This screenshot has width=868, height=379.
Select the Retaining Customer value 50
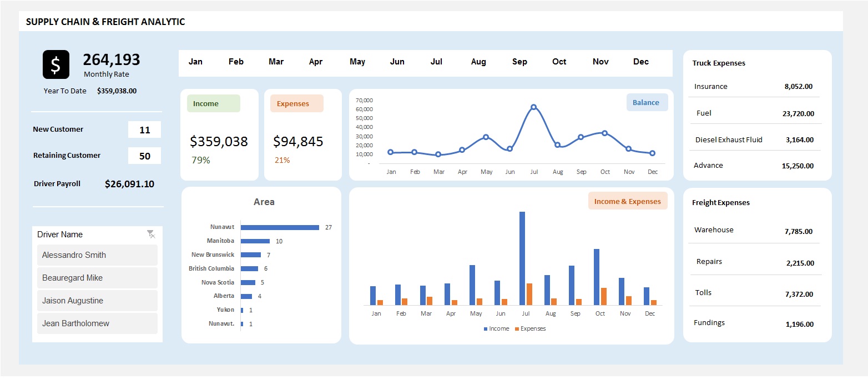(145, 156)
